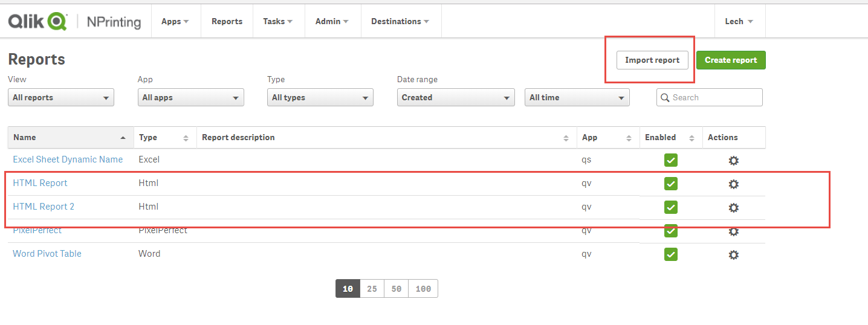
Task: Open the Date range Created dropdown
Action: 456,97
